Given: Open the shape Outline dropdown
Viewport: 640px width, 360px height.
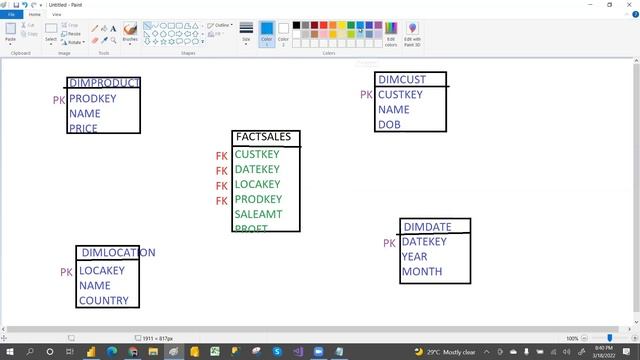Looking at the screenshot, I should [220, 25].
